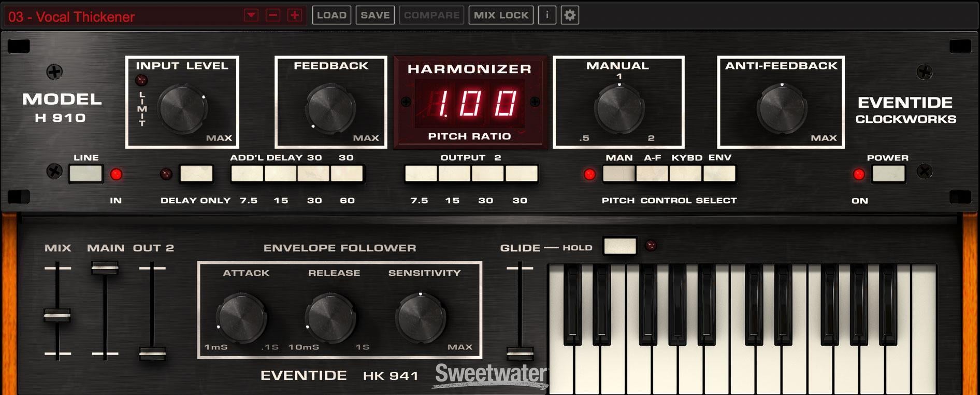This screenshot has width=980, height=395.
Task: Click the DELAY ONLY indicator LED
Action: pos(166,174)
